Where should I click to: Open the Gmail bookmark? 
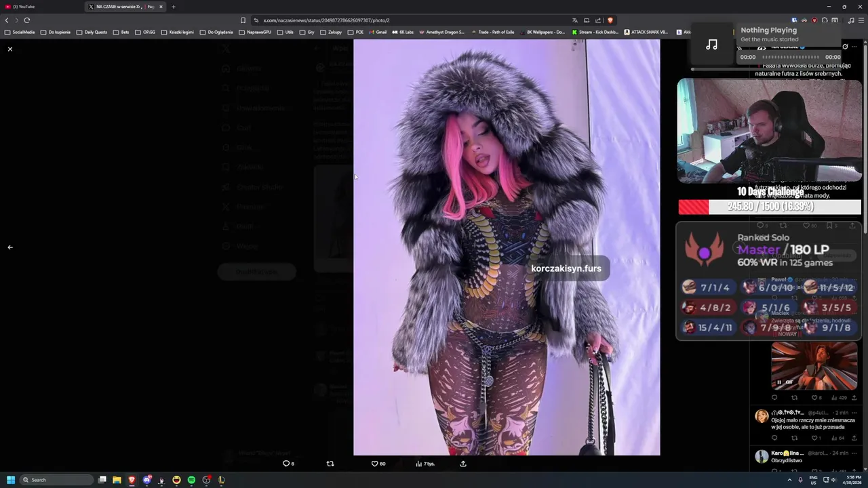point(378,32)
